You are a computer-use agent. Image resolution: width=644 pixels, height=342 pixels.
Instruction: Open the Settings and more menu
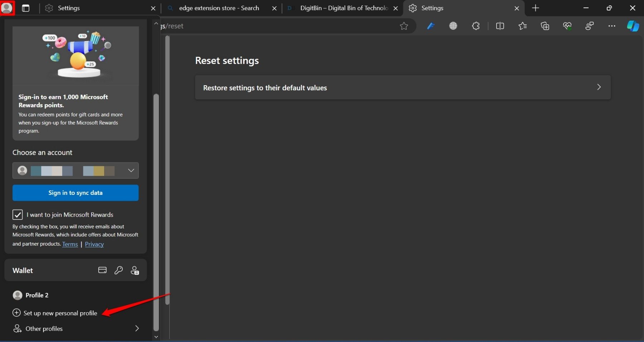click(x=612, y=26)
